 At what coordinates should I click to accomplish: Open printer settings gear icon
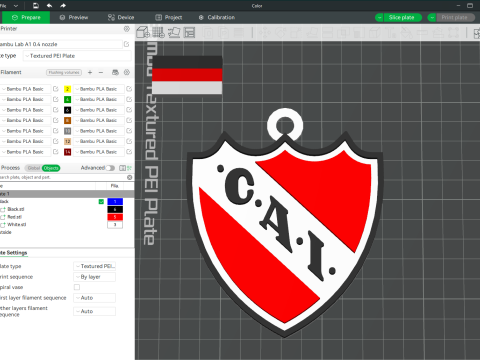pos(127,29)
